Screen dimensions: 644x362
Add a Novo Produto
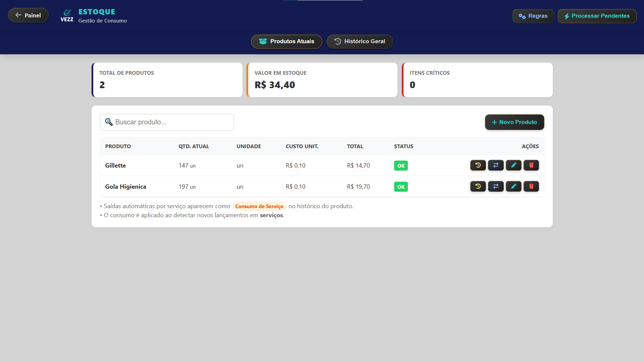pos(514,122)
